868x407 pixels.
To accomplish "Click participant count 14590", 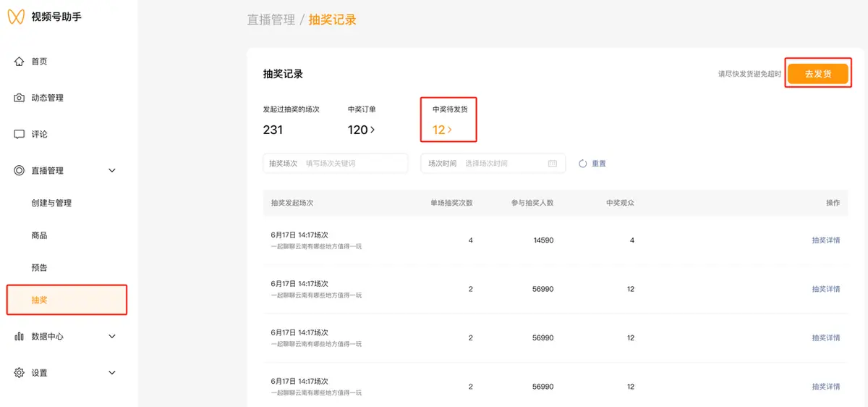I will [543, 240].
